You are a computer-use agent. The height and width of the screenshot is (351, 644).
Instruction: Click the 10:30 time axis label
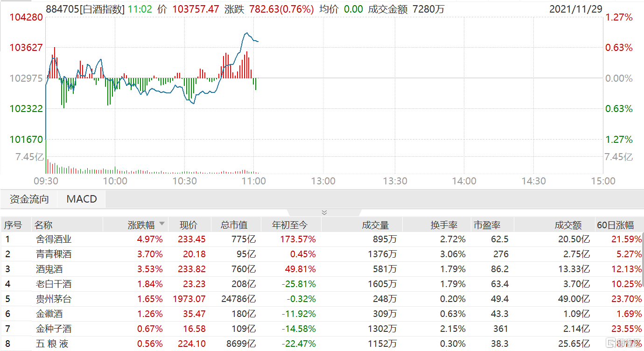pyautogui.click(x=184, y=181)
